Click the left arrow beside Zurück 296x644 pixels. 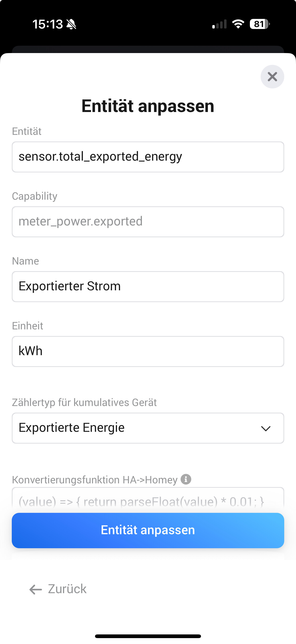pyautogui.click(x=36, y=589)
